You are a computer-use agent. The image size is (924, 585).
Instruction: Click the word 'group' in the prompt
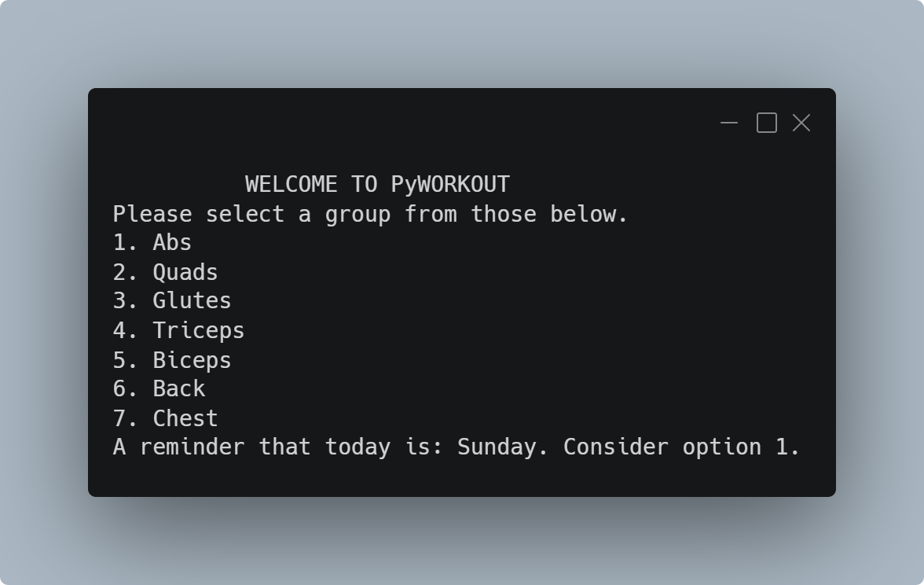coord(357,215)
